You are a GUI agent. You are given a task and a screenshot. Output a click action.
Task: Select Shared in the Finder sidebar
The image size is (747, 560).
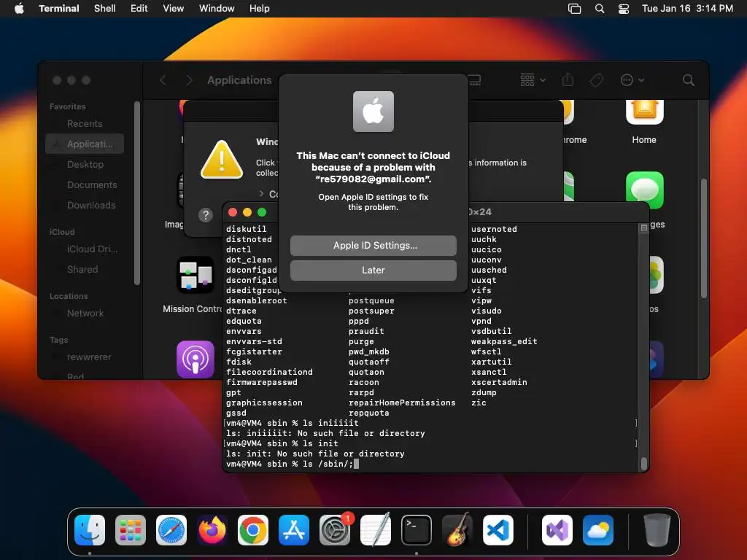click(85, 270)
